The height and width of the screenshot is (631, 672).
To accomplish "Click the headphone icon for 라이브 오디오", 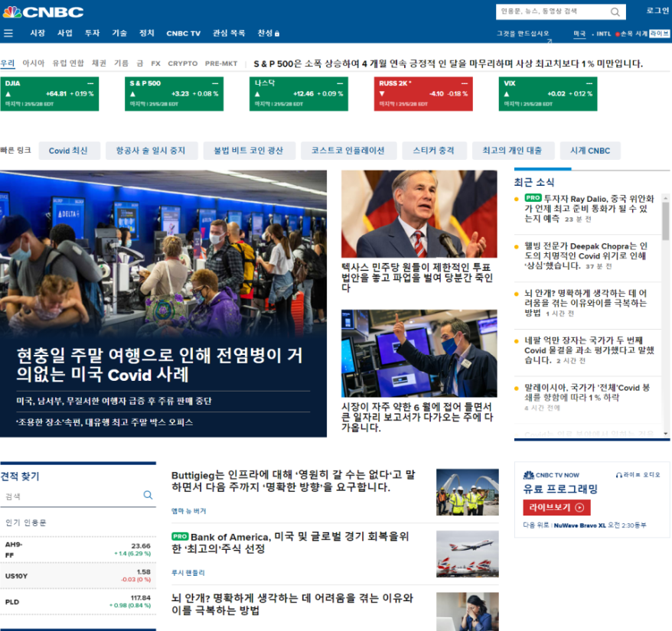I will (x=619, y=475).
